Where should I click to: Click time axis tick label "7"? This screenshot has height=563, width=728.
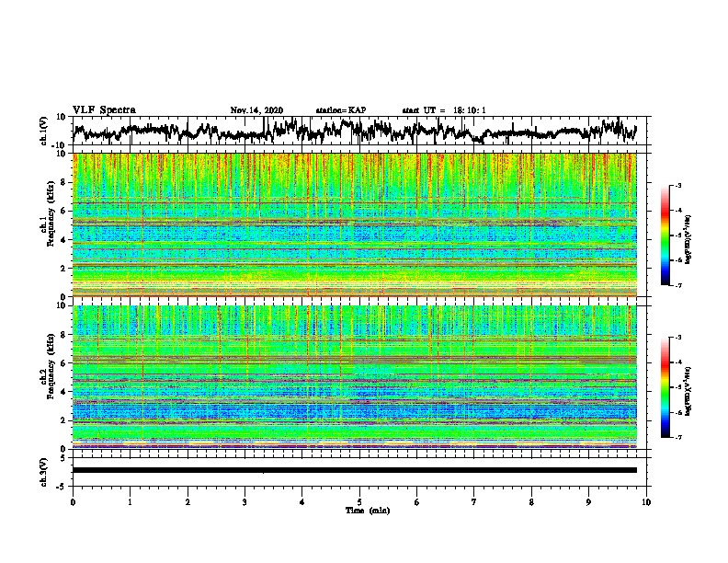click(474, 502)
